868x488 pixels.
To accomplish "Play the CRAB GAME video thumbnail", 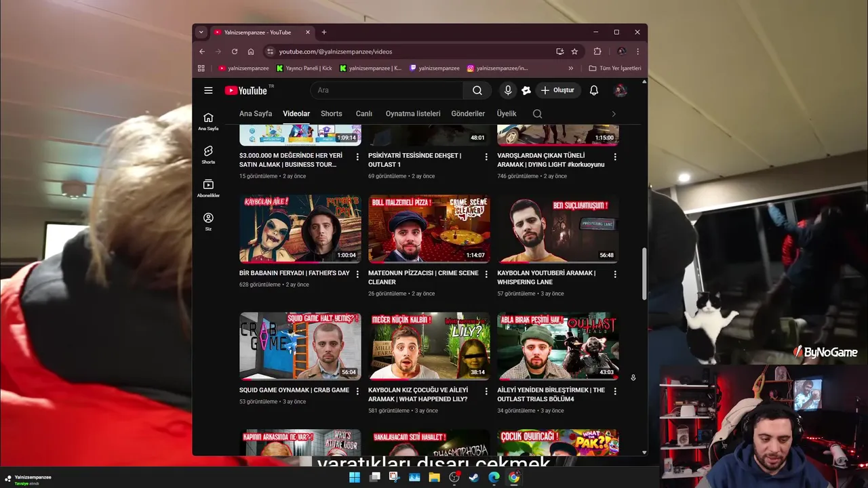I will coord(300,346).
